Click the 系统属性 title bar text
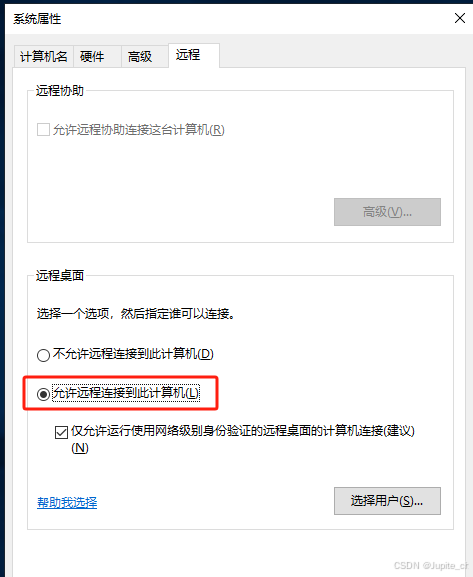 point(37,19)
